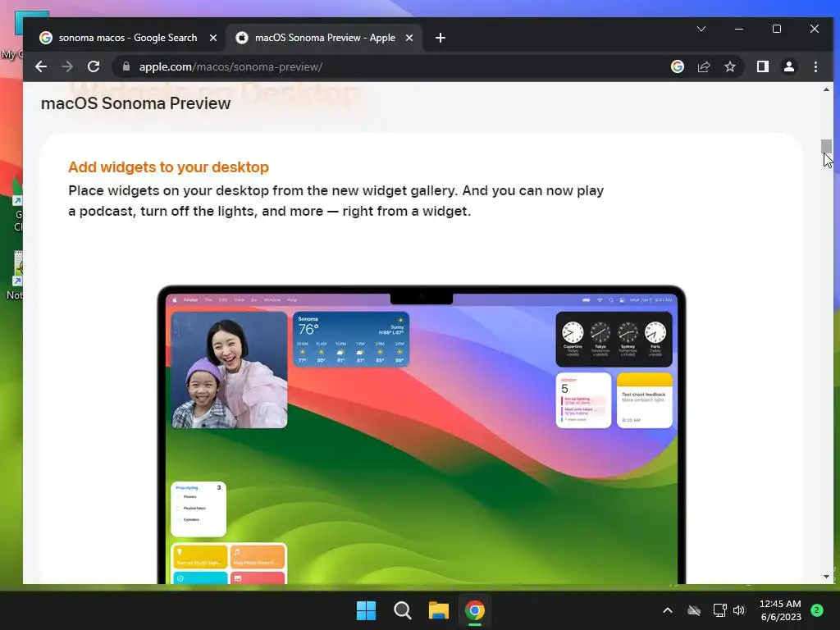This screenshot has height=630, width=840.
Task: Maximize the Chrome window
Action: tap(777, 29)
